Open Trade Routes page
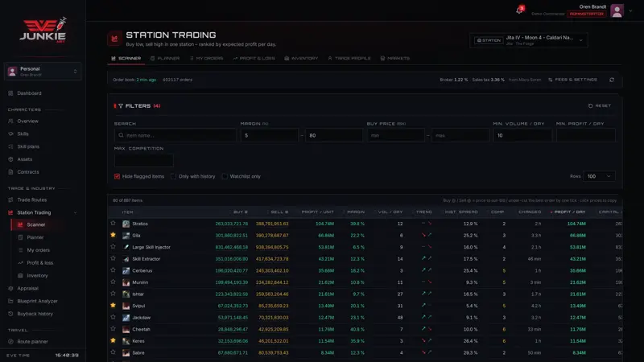This screenshot has height=362, width=644. (31, 200)
